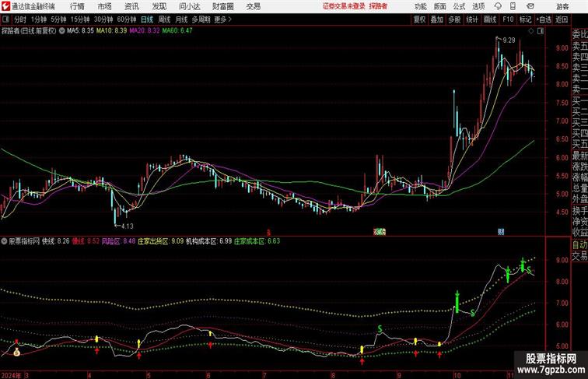Click the 9.29 high price label
588x379 pixels.
(509, 40)
